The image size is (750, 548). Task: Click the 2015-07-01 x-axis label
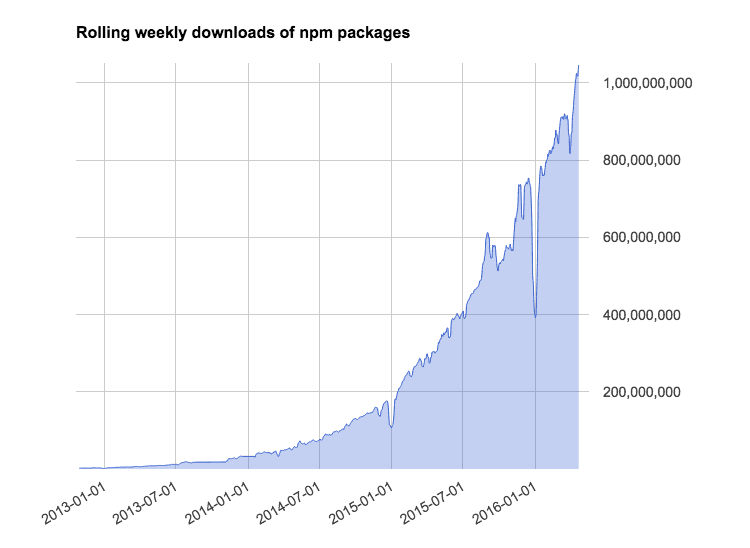432,503
